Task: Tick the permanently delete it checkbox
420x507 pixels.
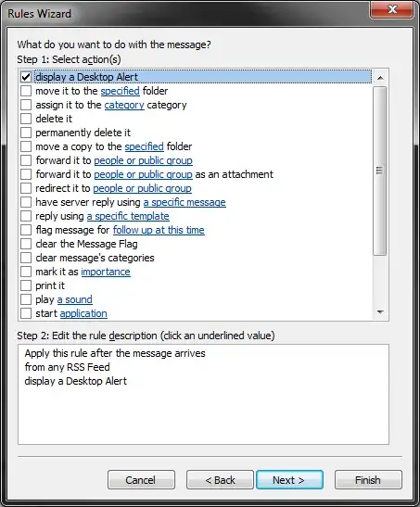Action: coord(26,133)
